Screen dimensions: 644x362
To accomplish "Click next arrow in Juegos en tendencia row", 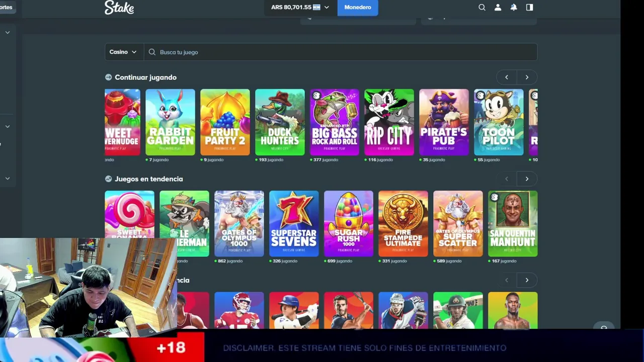I will (527, 179).
